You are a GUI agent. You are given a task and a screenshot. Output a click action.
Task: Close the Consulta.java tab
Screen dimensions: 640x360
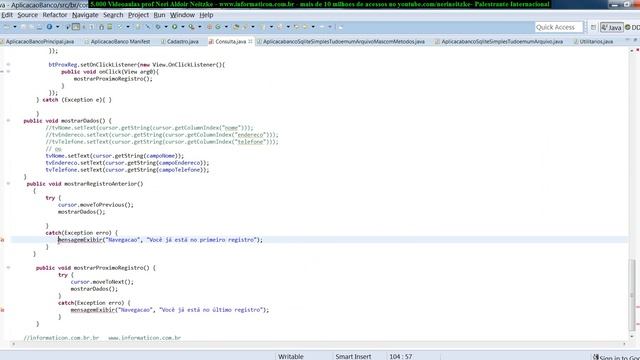click(250, 41)
